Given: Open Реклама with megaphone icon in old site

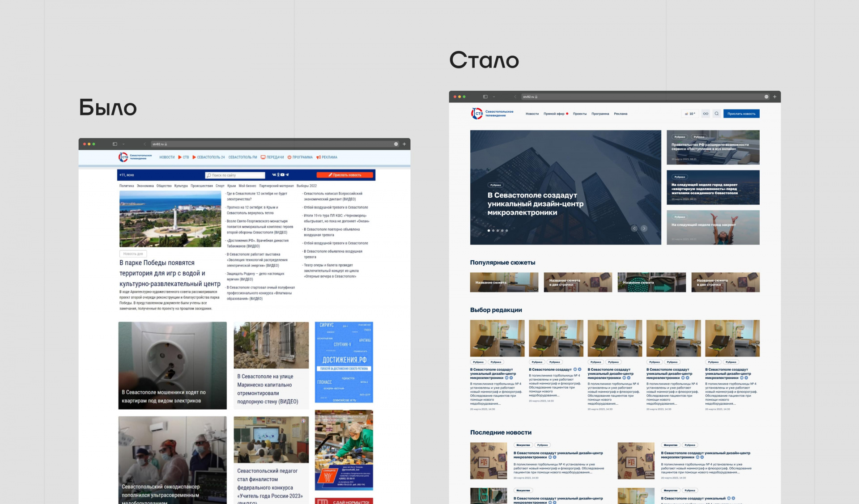Looking at the screenshot, I should [x=327, y=157].
